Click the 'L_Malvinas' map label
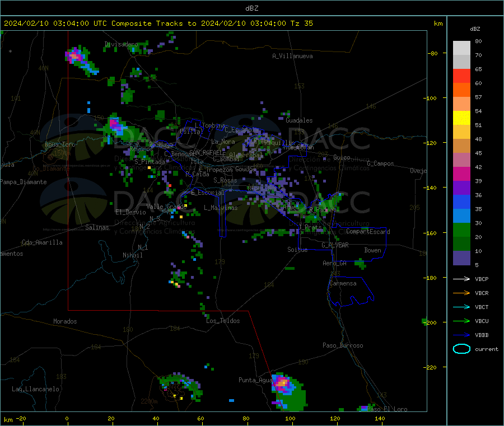Image resolution: width=504 pixels, height=426 pixels. [x=221, y=208]
